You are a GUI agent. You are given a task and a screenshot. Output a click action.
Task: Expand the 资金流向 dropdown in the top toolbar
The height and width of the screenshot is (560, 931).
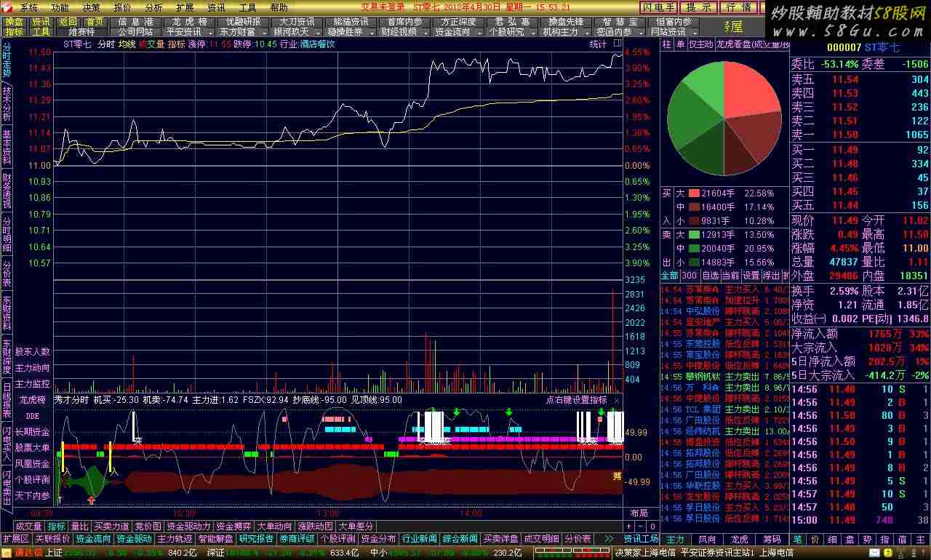pos(480,33)
